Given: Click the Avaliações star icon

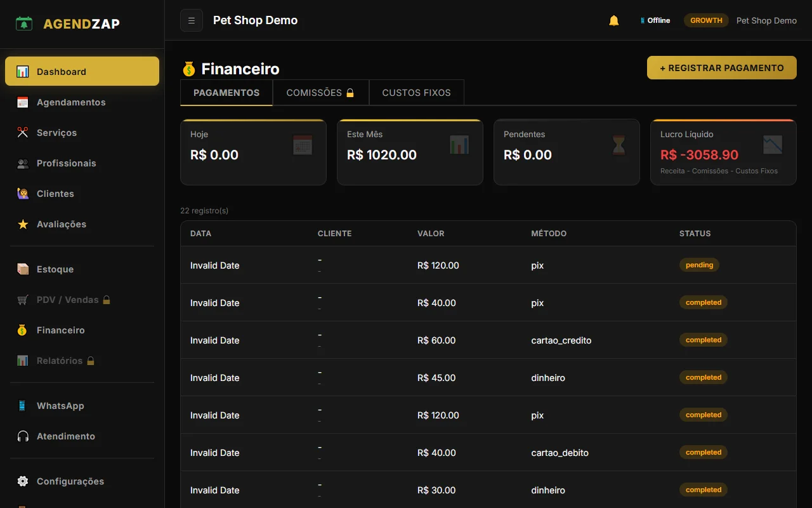Looking at the screenshot, I should click(x=23, y=224).
